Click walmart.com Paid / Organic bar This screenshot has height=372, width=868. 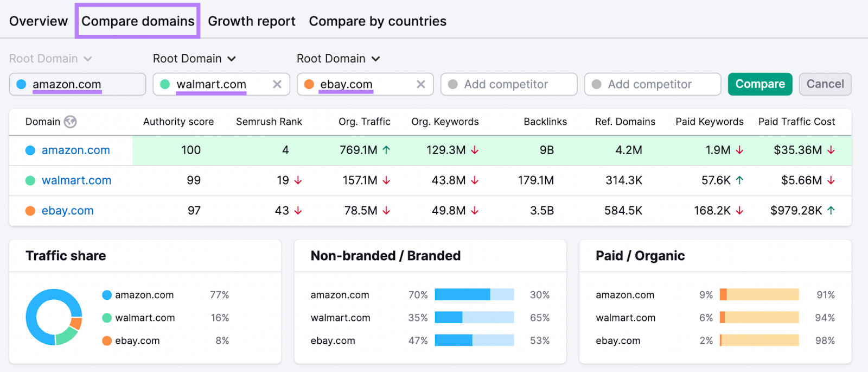(x=759, y=317)
